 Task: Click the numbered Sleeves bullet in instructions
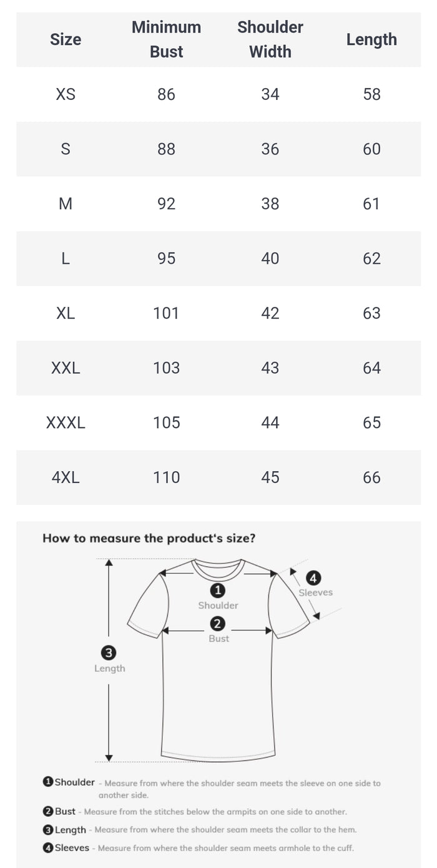(48, 848)
